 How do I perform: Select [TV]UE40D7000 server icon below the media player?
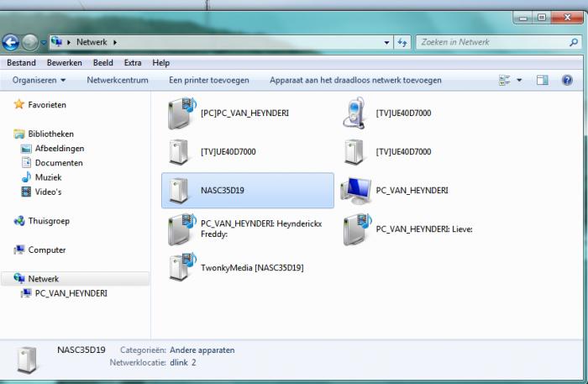[x=354, y=152]
